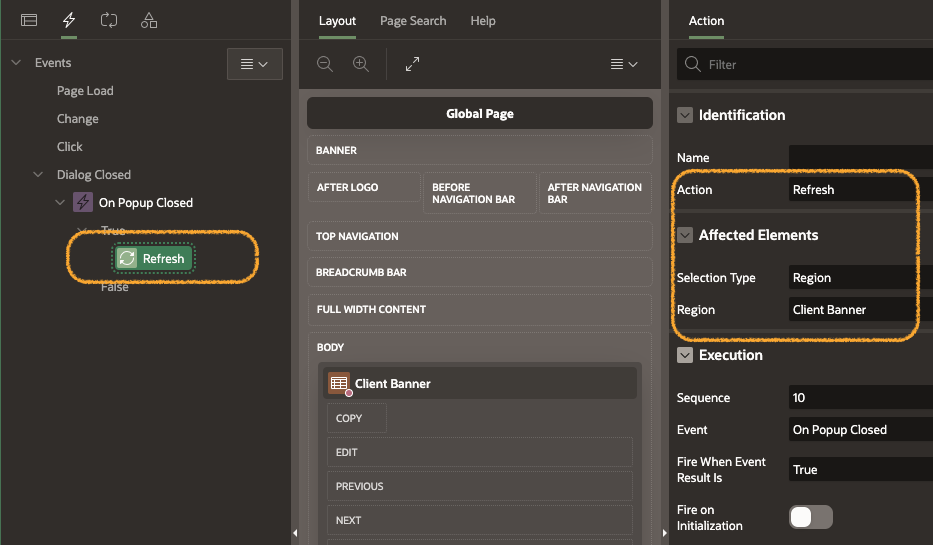Click the Global Page button
933x545 pixels.
click(x=479, y=113)
